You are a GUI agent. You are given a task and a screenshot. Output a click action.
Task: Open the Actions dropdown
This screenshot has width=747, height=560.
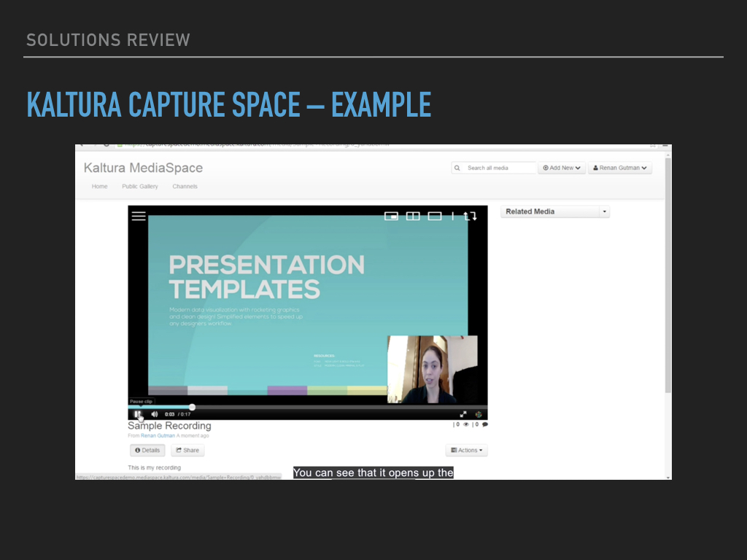pyautogui.click(x=466, y=451)
